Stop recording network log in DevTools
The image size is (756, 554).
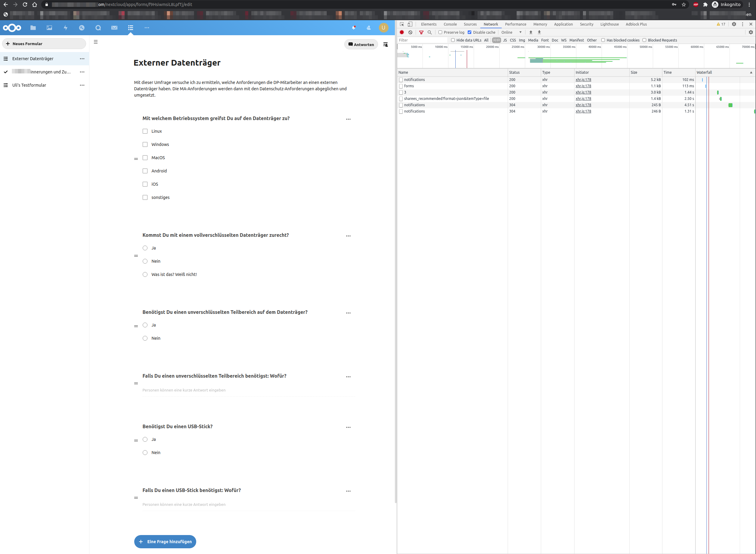402,32
